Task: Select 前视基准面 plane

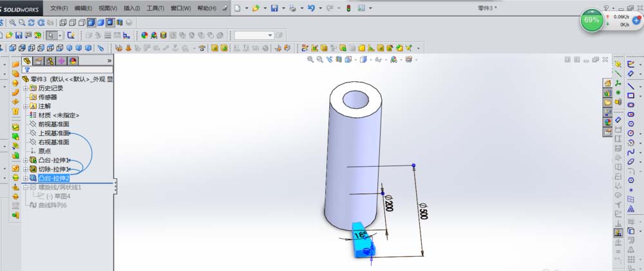Action: (54, 124)
